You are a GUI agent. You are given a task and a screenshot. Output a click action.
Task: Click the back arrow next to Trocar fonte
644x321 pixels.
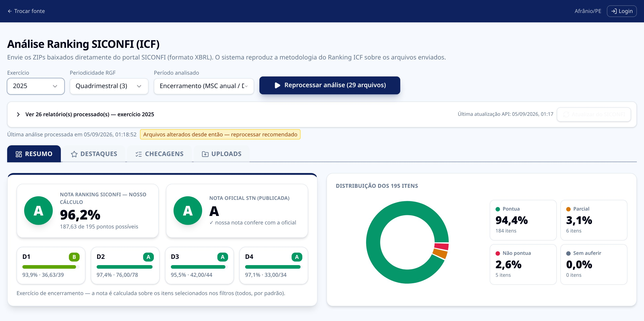tap(10, 11)
